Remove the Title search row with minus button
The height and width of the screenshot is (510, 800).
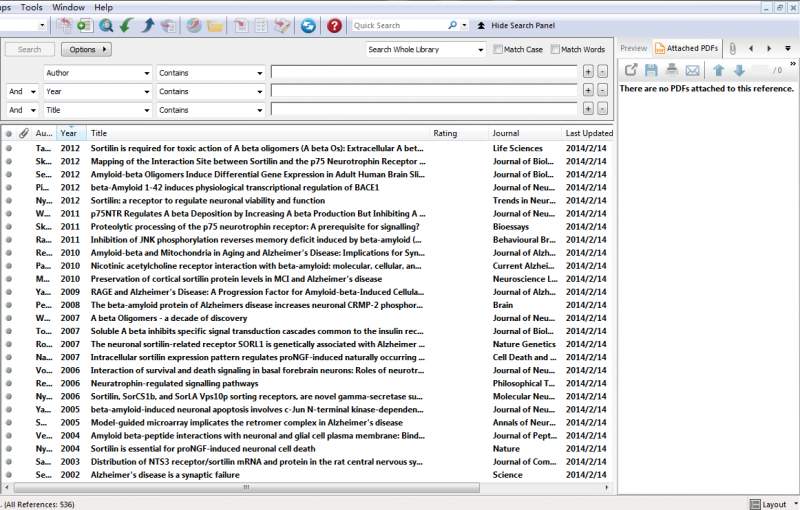(603, 109)
